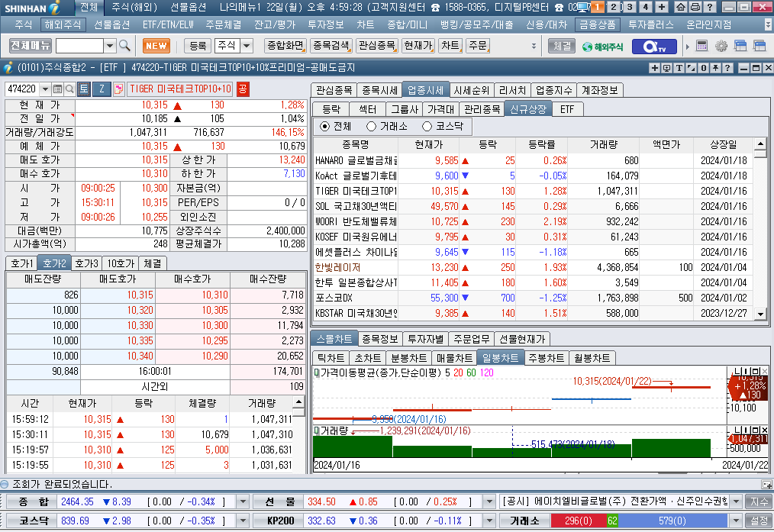Click the 관심종목 toolbar button

coord(376,46)
